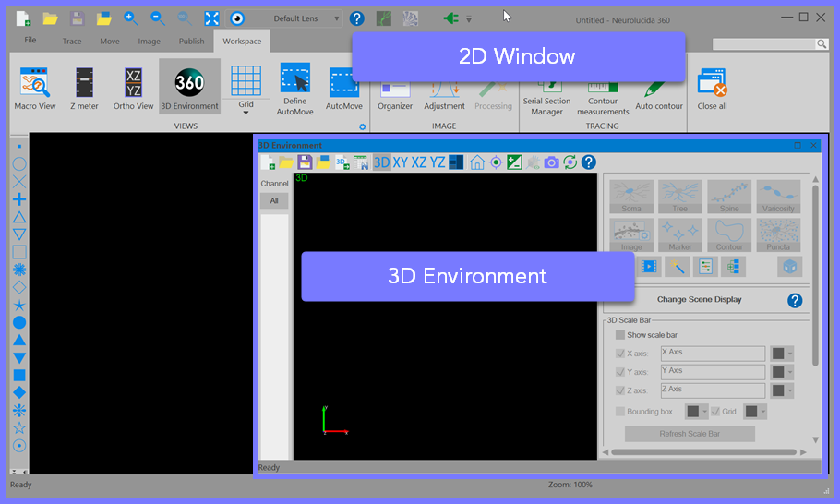Image resolution: width=840 pixels, height=504 pixels.
Task: Open the Auto contour tool
Action: coord(659,96)
